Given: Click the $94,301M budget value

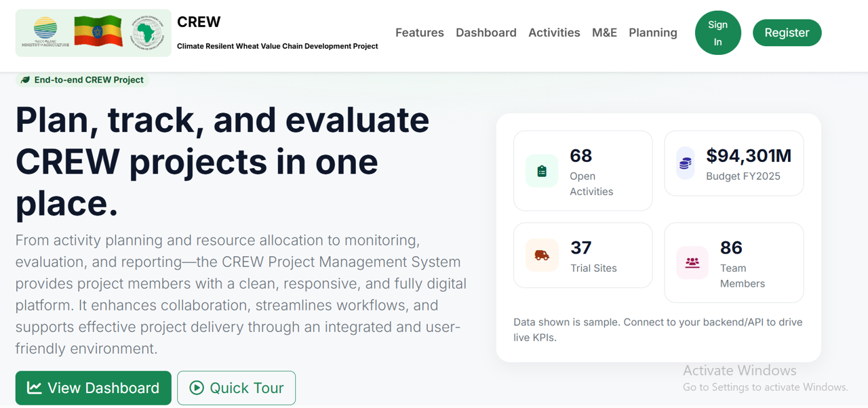Looking at the screenshot, I should pos(749,156).
